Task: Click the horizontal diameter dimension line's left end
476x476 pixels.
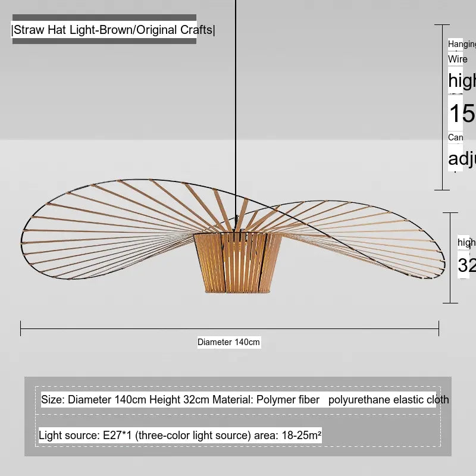Action: [21, 328]
